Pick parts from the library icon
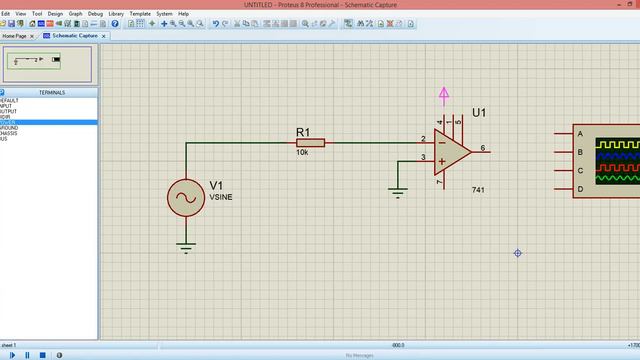Image resolution: width=640 pixels, height=360 pixels. click(x=305, y=24)
